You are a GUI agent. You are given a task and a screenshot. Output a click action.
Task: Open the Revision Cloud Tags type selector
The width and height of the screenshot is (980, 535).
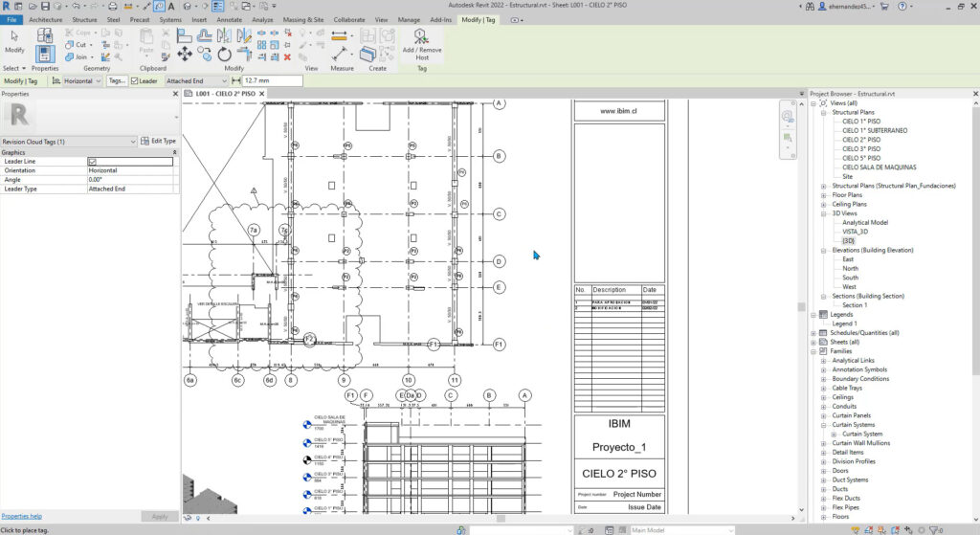click(x=69, y=142)
